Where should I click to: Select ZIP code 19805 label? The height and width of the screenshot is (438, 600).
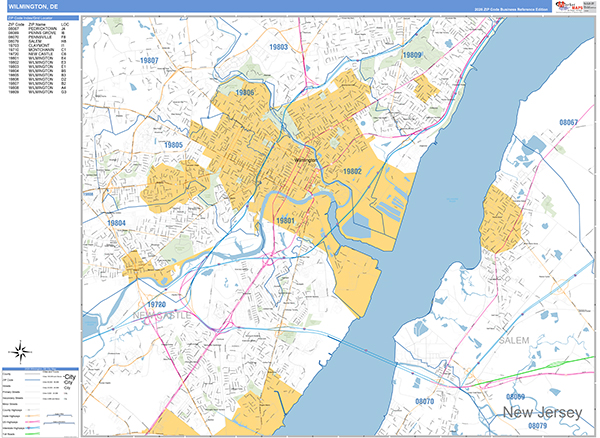coord(173,145)
